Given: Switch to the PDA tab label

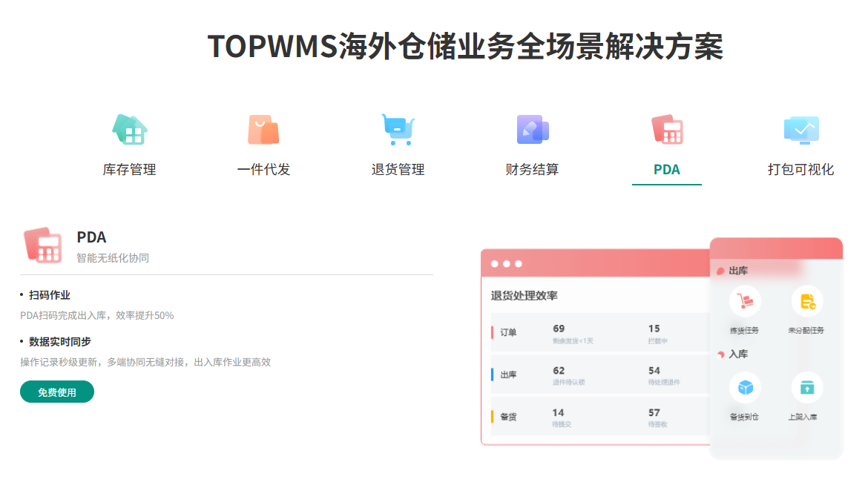Looking at the screenshot, I should click(x=666, y=170).
